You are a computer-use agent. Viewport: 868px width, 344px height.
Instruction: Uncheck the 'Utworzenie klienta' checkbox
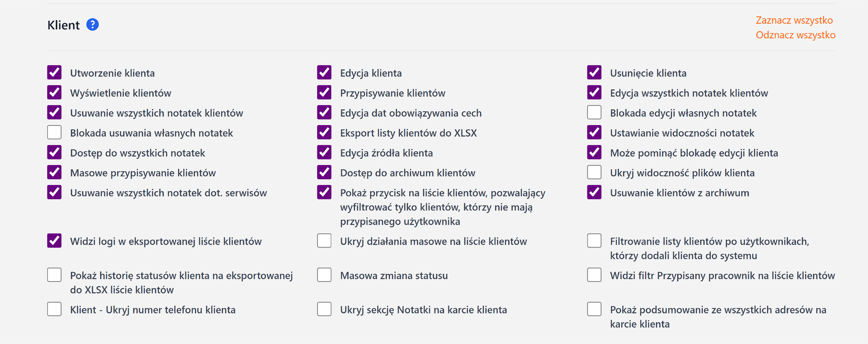point(54,73)
